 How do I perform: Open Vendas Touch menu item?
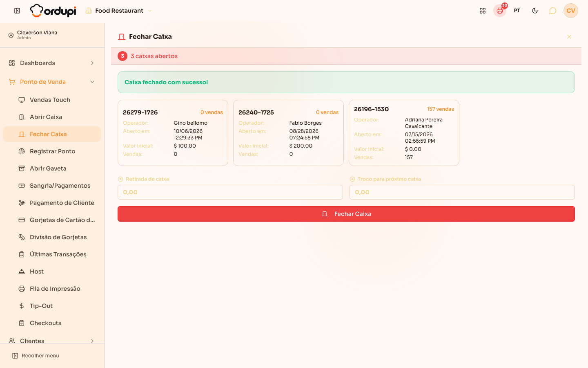[x=52, y=100]
